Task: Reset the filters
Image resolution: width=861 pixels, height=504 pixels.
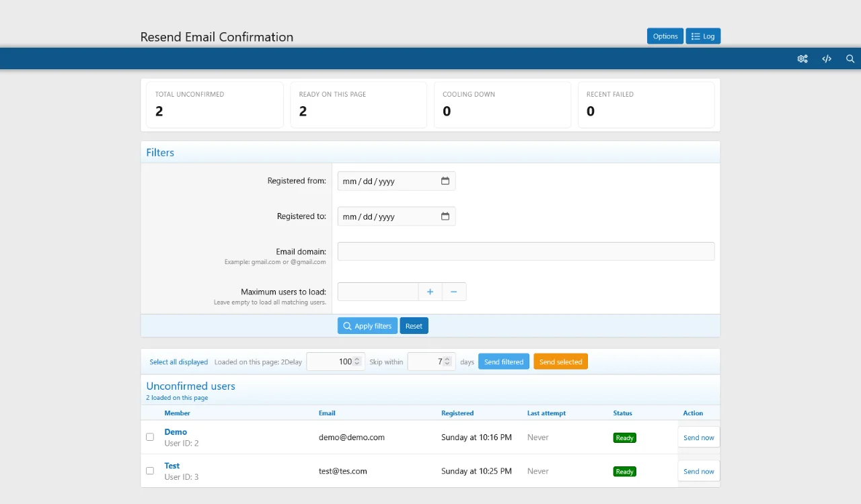Action: pyautogui.click(x=414, y=326)
